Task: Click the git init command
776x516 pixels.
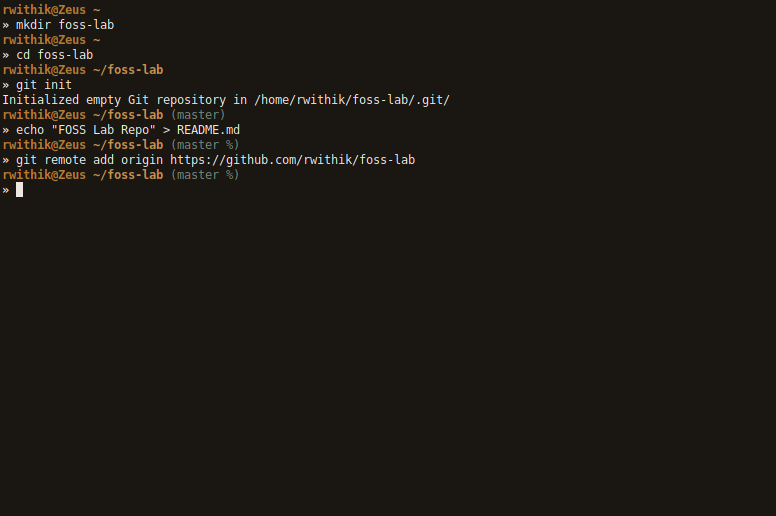Action: pyautogui.click(x=44, y=85)
